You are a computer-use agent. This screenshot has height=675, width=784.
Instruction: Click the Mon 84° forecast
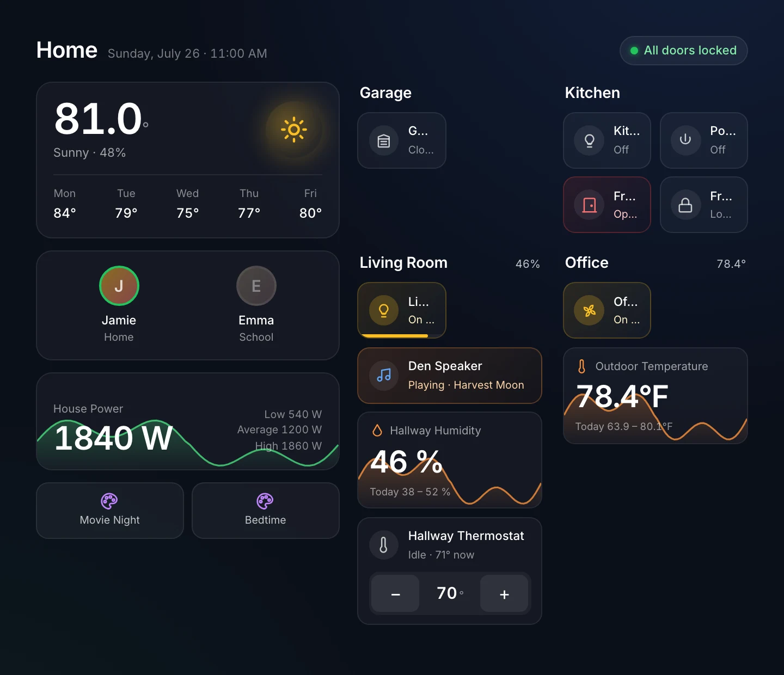point(65,204)
